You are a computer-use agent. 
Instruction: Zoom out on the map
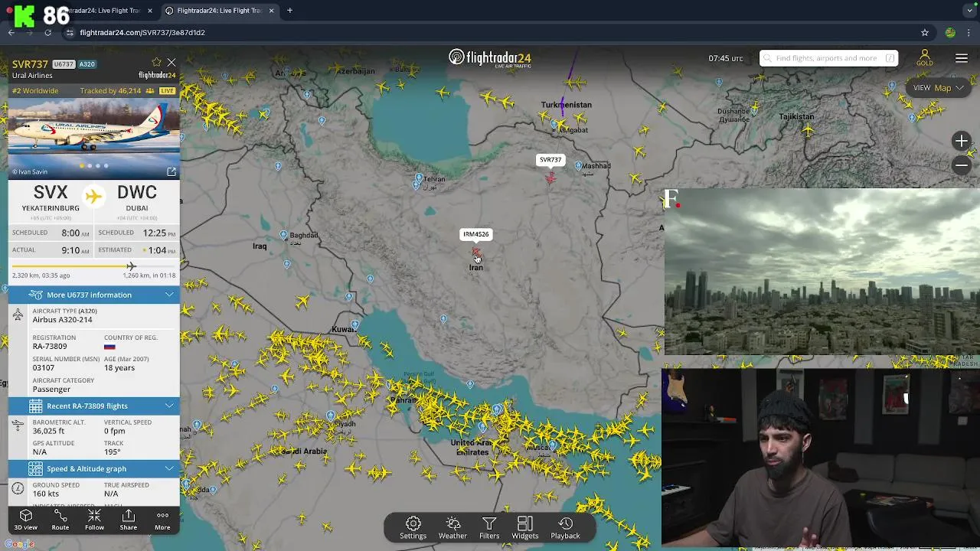click(962, 165)
